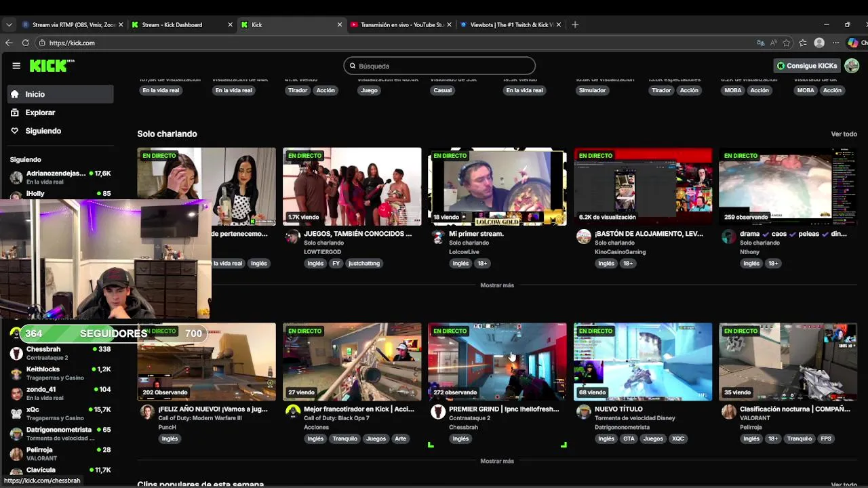Open Nthony stream thumbnail
The height and width of the screenshot is (488, 868).
[788, 186]
